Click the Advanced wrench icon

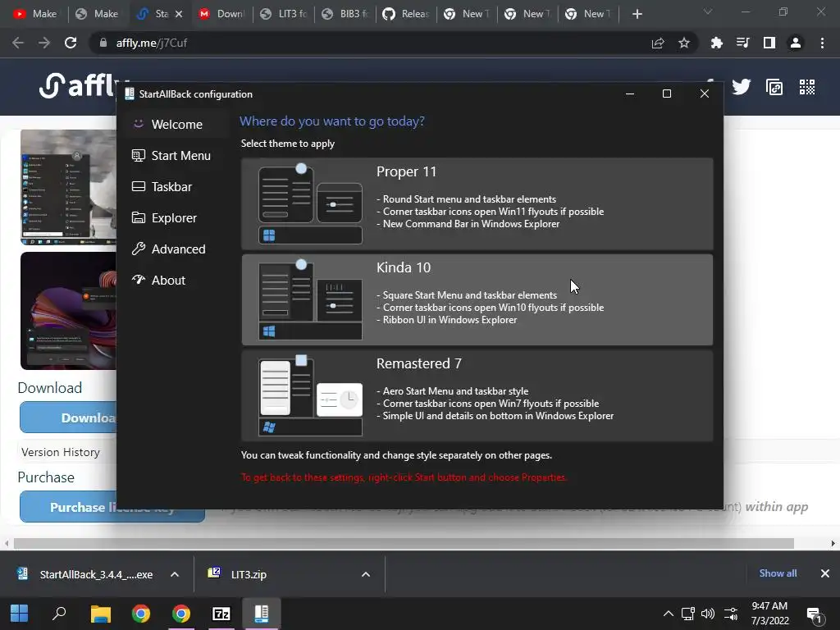[x=138, y=249]
